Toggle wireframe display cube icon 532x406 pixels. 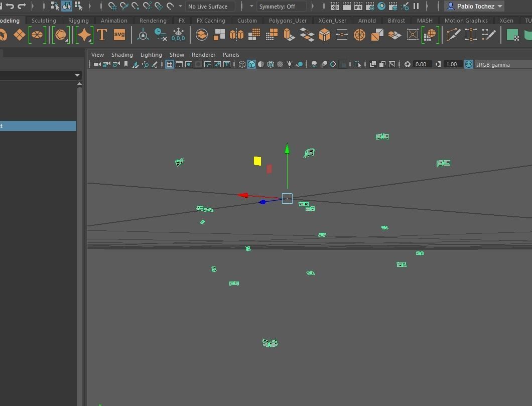[x=242, y=64]
